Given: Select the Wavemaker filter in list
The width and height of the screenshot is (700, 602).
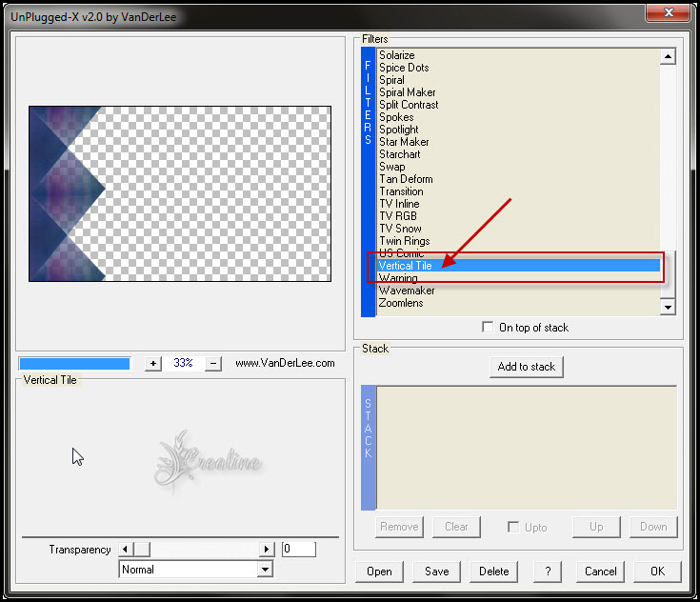Looking at the screenshot, I should pos(407,291).
